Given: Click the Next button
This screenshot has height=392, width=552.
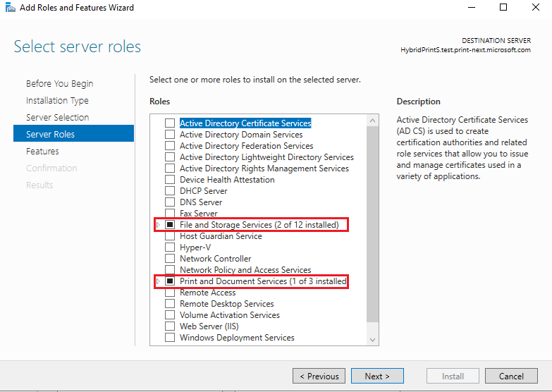Looking at the screenshot, I should (x=377, y=376).
